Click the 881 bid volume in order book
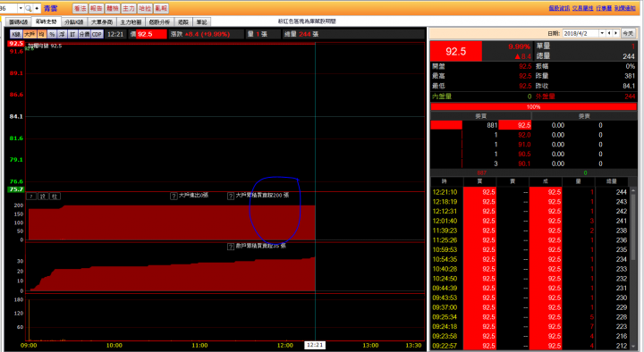 [492, 125]
